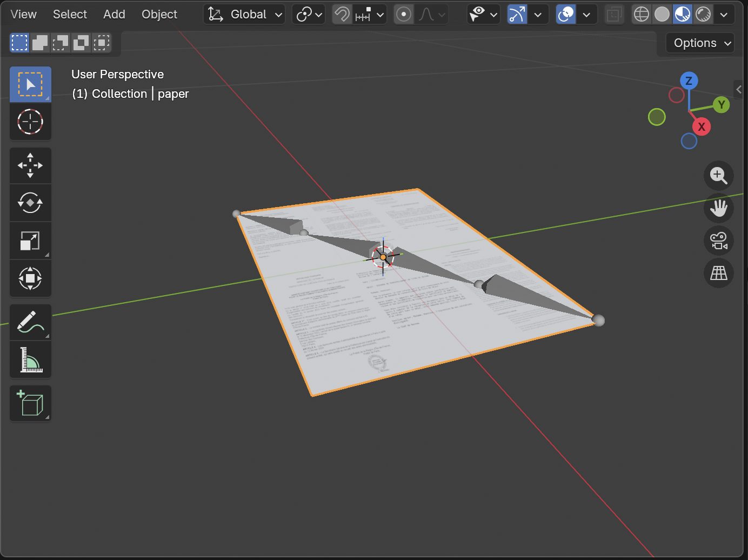Toggle viewport gizmos visibility
748x560 pixels.
[x=517, y=15]
